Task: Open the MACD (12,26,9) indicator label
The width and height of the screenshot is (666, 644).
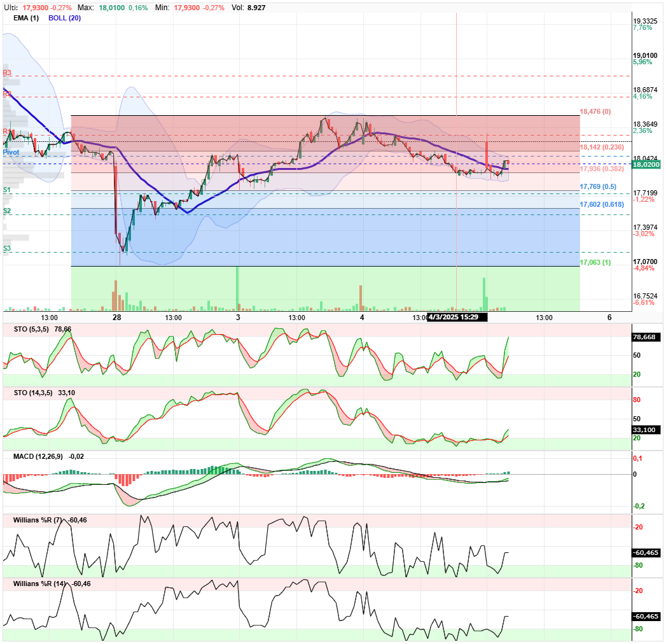Action: pyautogui.click(x=38, y=457)
